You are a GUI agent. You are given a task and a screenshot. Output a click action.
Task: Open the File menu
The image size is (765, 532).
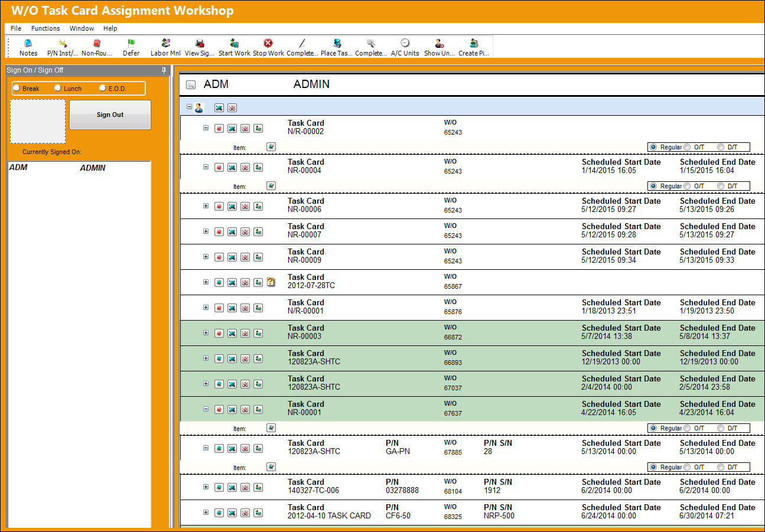(16, 28)
